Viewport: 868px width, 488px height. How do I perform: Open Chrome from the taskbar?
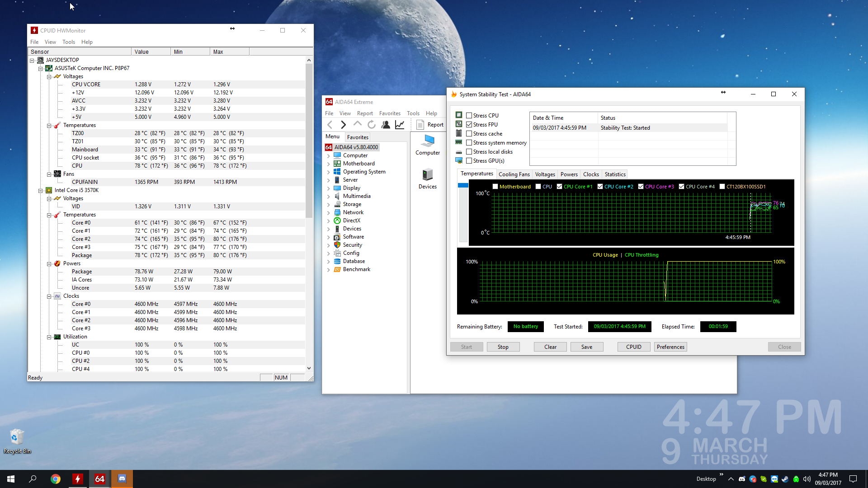pos(55,479)
